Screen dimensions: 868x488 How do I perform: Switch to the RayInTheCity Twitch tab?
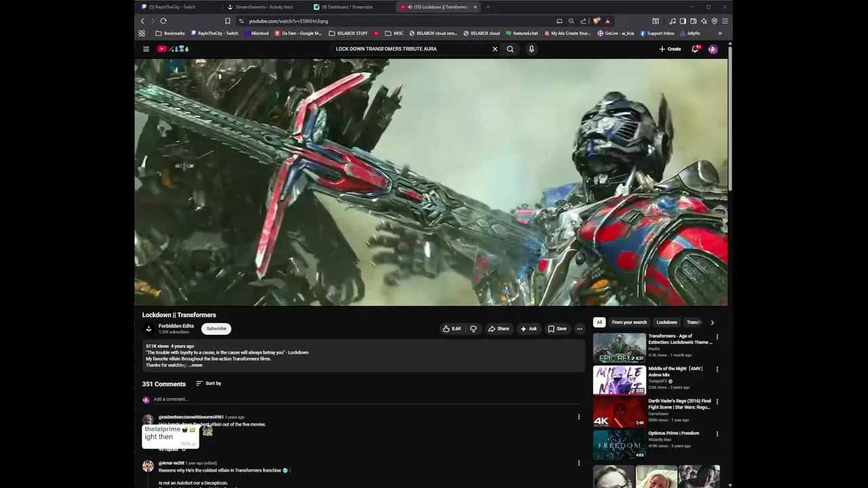178,7
